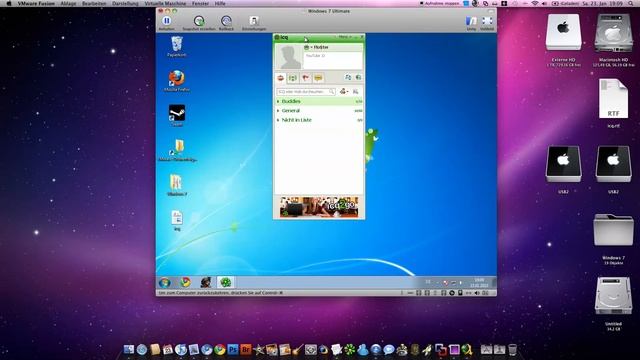This screenshot has width=640, height=360.
Task: Open the Windows Start menu orb
Action: pyautogui.click(x=165, y=282)
